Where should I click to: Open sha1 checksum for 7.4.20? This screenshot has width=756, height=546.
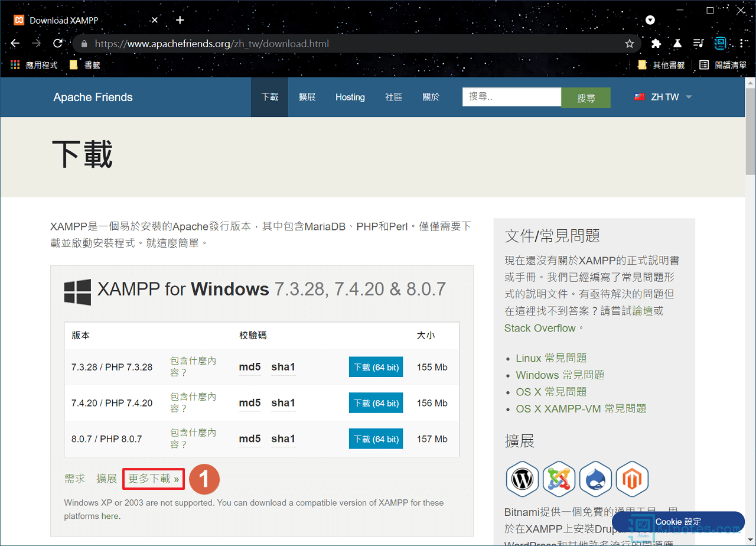pyautogui.click(x=283, y=403)
